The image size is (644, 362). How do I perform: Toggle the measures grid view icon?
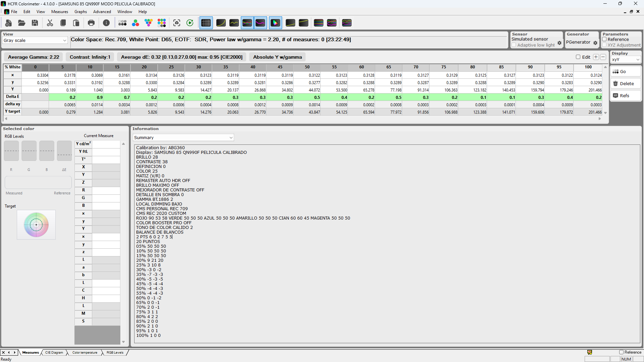pyautogui.click(x=206, y=23)
